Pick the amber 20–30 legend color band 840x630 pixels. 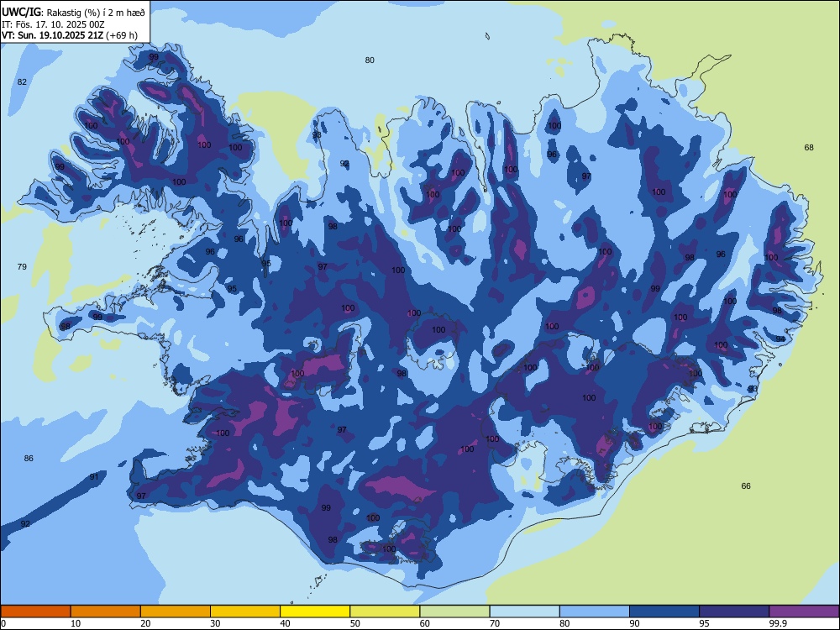pyautogui.click(x=176, y=612)
